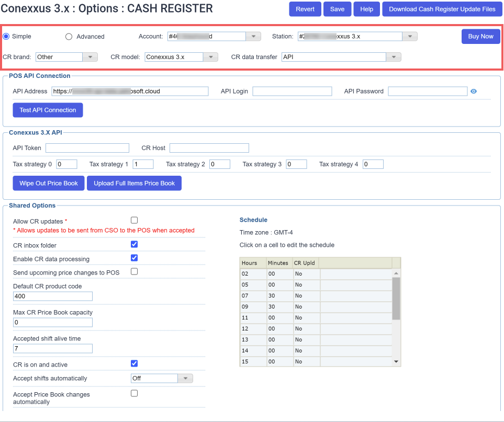Click schedule scrollbar up arrow

pos(396,273)
